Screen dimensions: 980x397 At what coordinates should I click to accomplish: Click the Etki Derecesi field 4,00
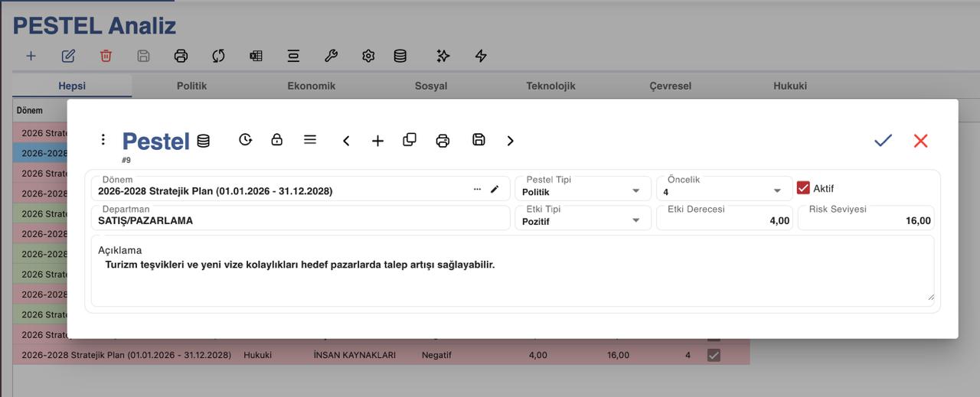tap(724, 218)
